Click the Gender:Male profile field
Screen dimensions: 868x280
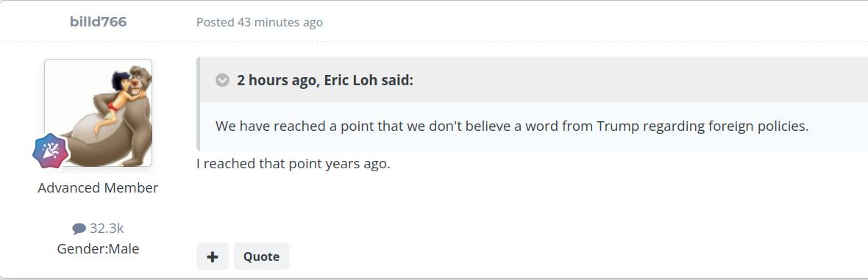[x=98, y=249]
